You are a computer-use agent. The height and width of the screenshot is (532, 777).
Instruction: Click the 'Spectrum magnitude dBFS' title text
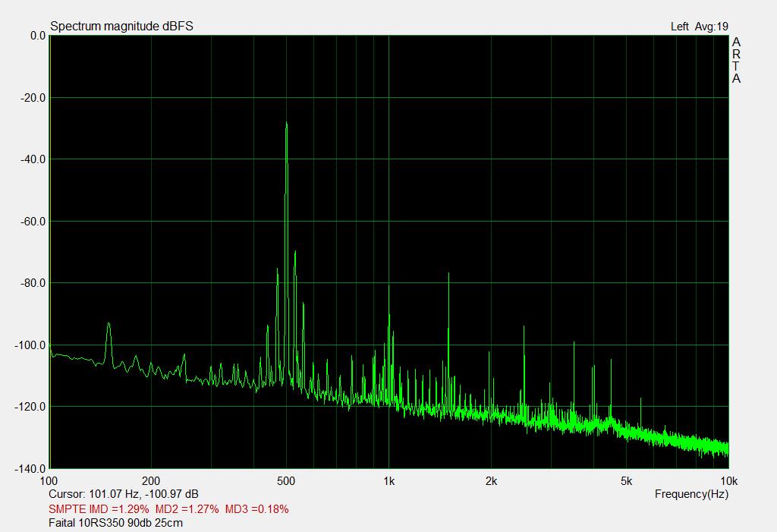coord(121,27)
